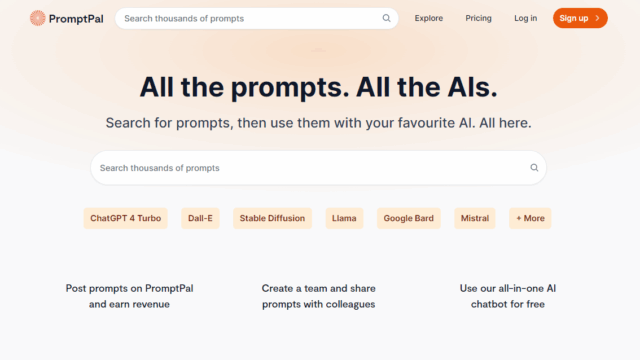Click the PromptPal brand name text
The width and height of the screenshot is (640, 360).
click(76, 19)
